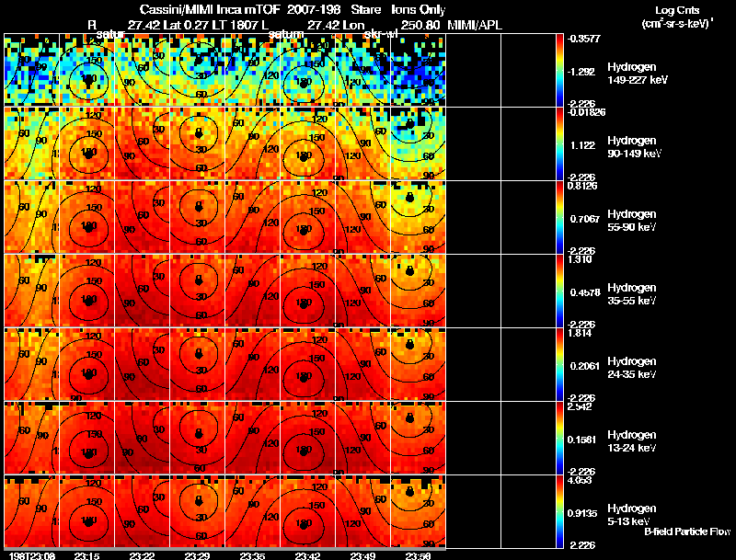
Task: Click the 4.053 scale value
Action: click(x=580, y=480)
